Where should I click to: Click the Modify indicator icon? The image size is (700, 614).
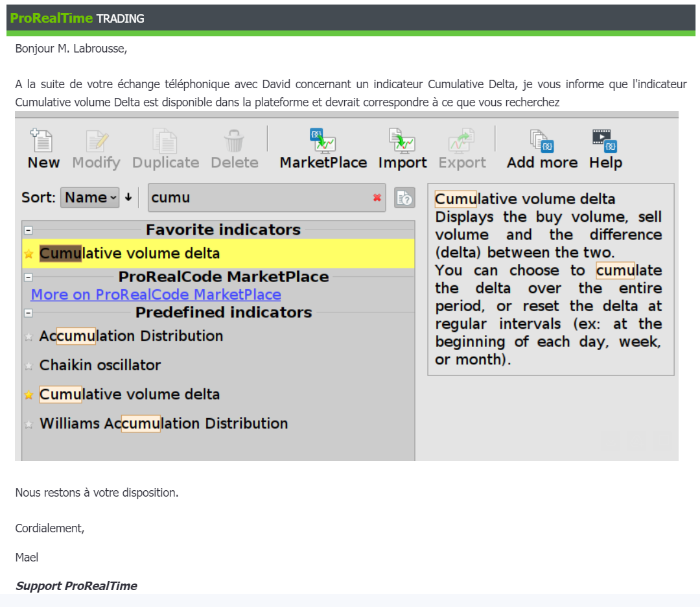pyautogui.click(x=96, y=141)
